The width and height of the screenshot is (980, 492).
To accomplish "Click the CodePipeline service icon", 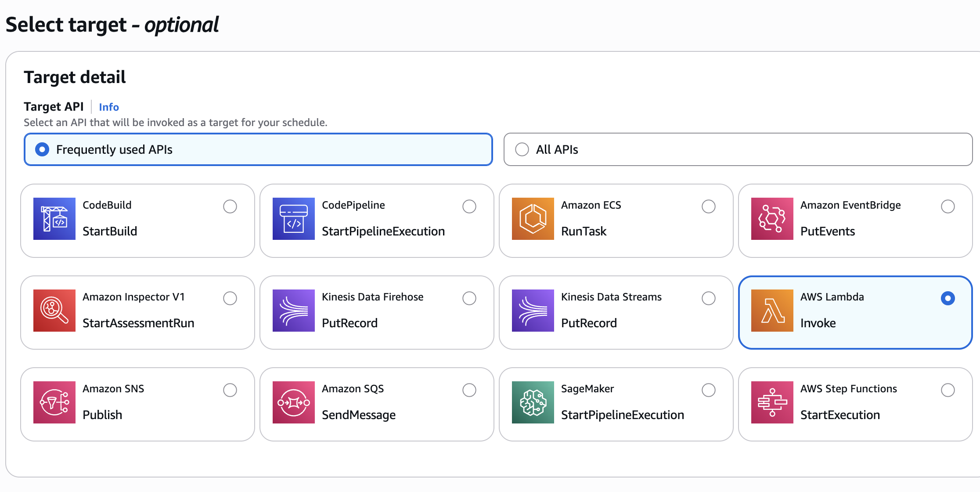I will [x=293, y=219].
